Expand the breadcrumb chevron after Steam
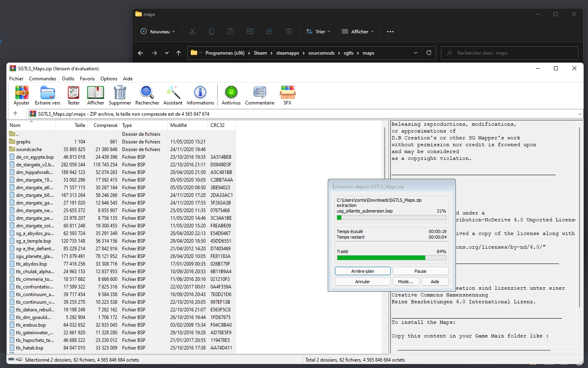Image resolution: width=588 pixels, height=368 pixels. 272,53
